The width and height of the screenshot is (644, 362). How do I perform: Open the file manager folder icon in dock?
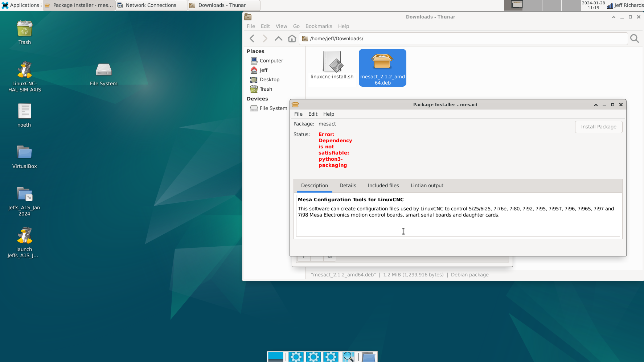click(368, 357)
